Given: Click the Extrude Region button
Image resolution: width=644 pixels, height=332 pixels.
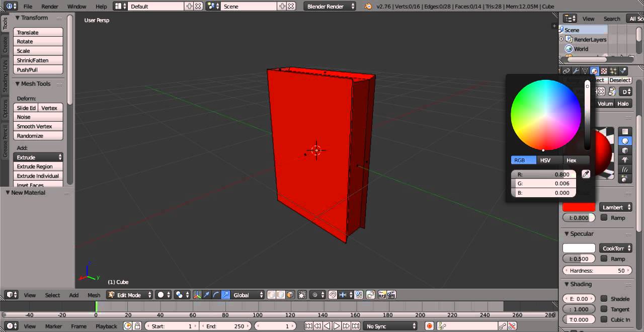Looking at the screenshot, I should 38,166.
